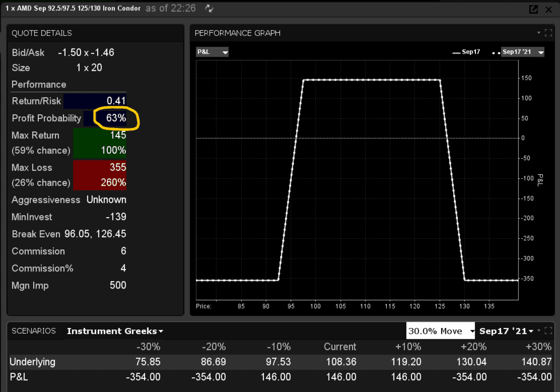The width and height of the screenshot is (560, 392).
Task: Close the Iron Condor performance window
Action: click(x=548, y=9)
